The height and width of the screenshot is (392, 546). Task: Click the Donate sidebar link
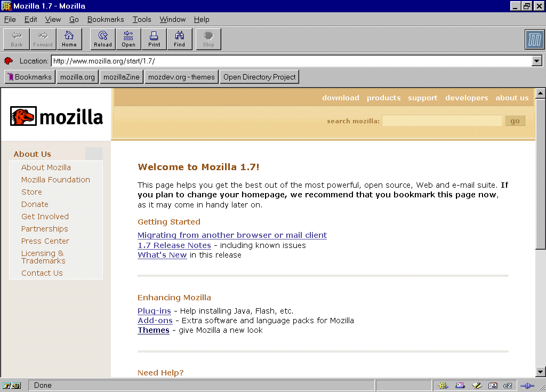coord(35,204)
